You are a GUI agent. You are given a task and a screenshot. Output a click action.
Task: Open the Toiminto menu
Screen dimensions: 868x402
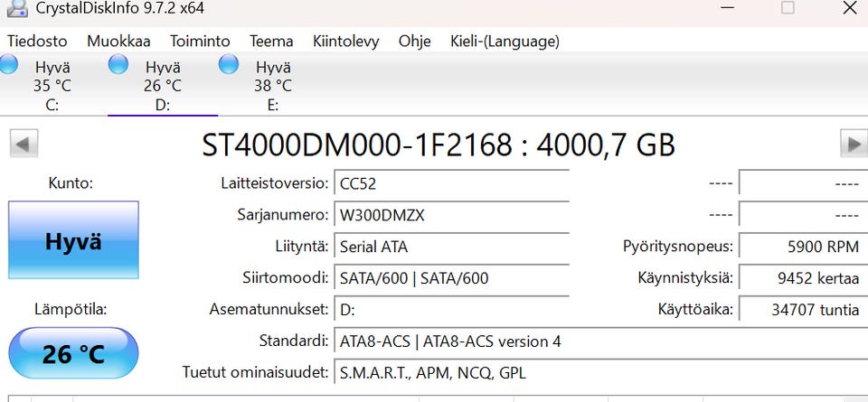pos(200,42)
